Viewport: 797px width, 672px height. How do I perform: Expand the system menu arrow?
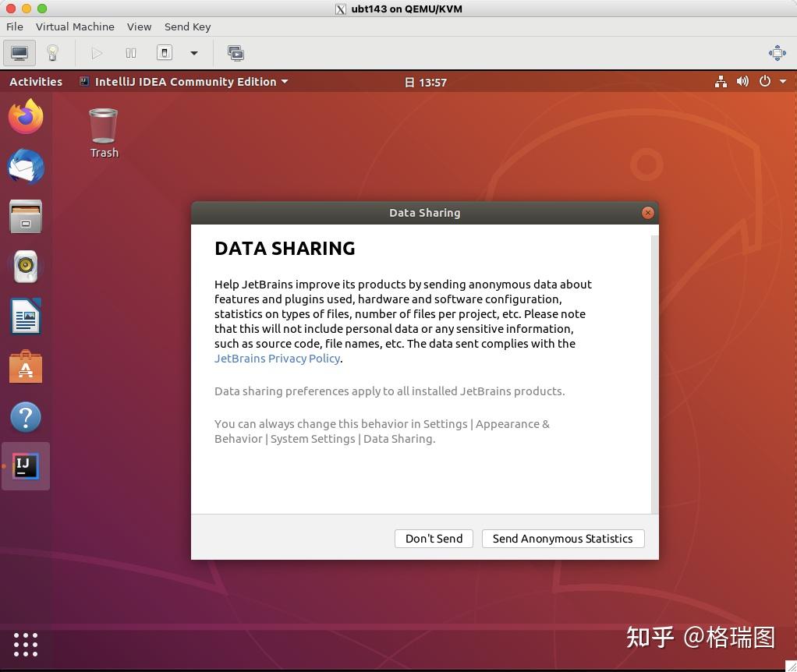(x=783, y=82)
